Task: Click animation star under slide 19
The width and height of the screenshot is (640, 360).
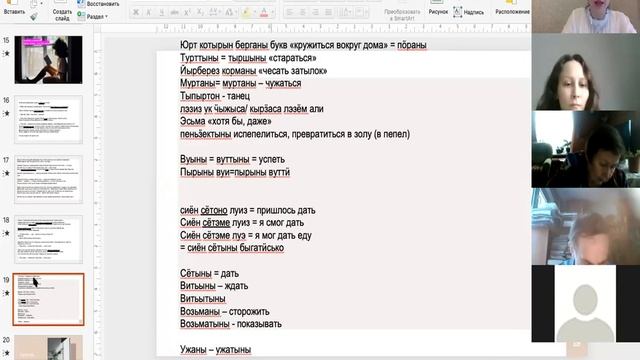Action: pyautogui.click(x=6, y=293)
